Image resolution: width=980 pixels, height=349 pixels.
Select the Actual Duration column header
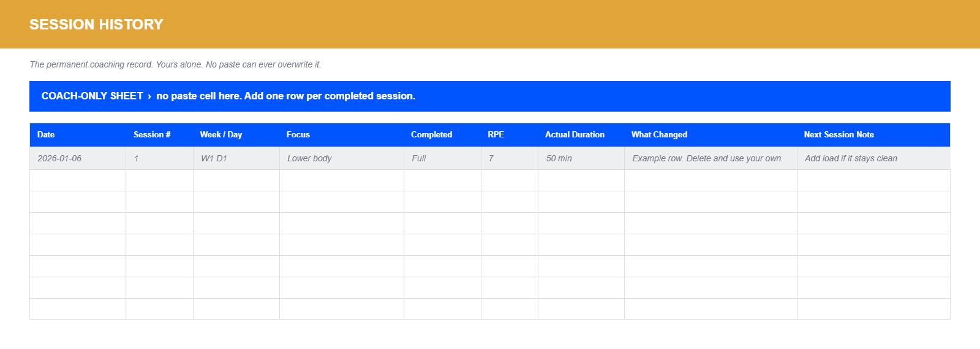(x=581, y=135)
